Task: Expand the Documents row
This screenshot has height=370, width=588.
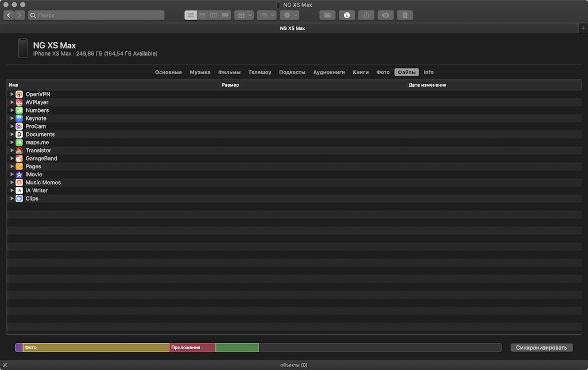Action: pos(11,134)
